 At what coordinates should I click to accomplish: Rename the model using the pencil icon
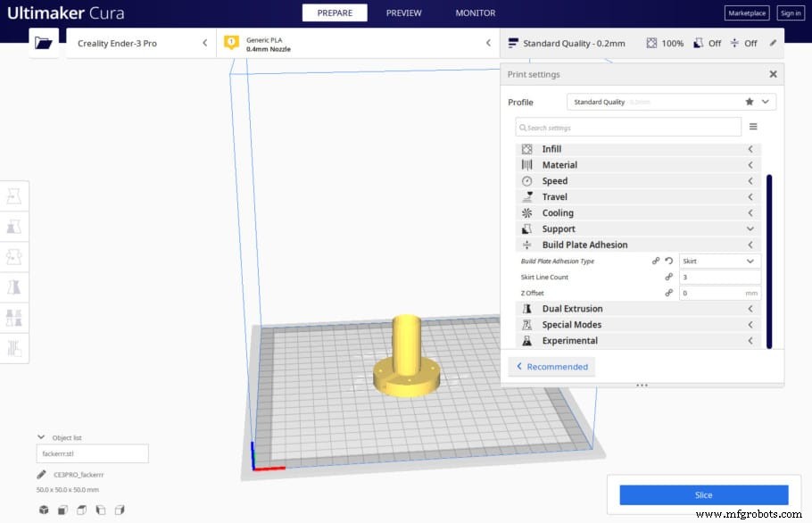click(41, 474)
